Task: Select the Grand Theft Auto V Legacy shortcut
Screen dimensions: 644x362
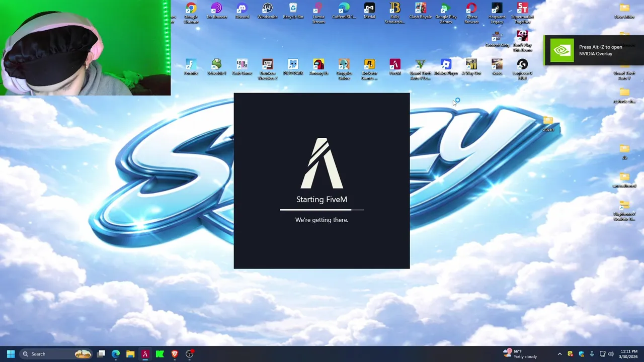Action: [421, 69]
